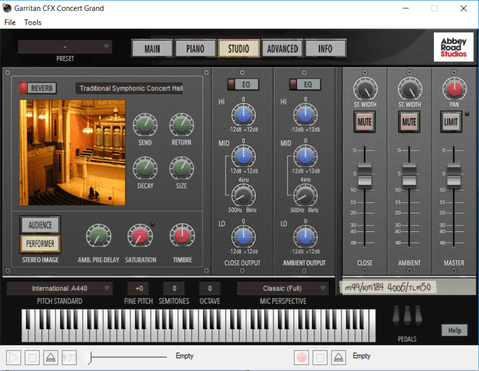Toggle the REVERB on/off switch
The height and width of the screenshot is (371, 479).
point(38,88)
